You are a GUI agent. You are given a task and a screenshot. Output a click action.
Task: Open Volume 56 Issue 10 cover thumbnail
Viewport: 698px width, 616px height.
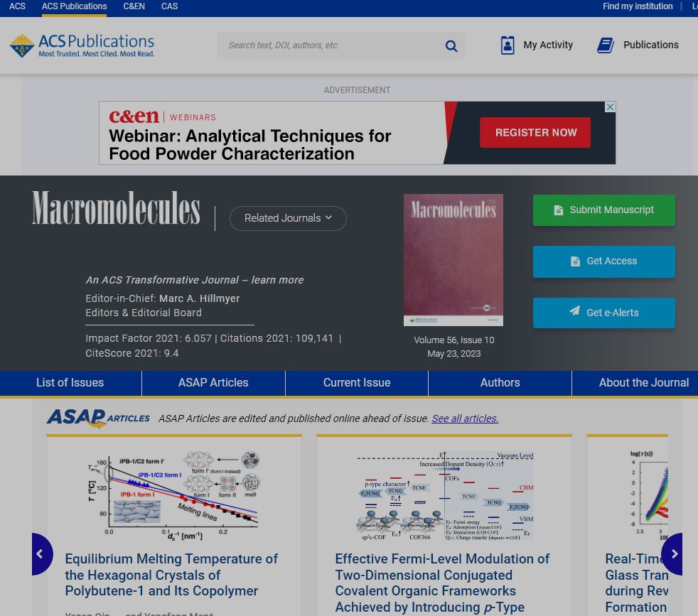click(x=453, y=259)
